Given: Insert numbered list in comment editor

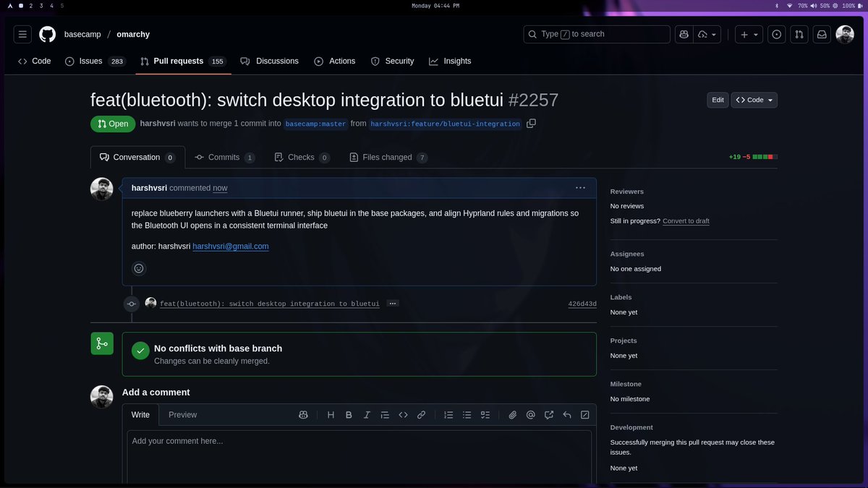Looking at the screenshot, I should pyautogui.click(x=448, y=415).
